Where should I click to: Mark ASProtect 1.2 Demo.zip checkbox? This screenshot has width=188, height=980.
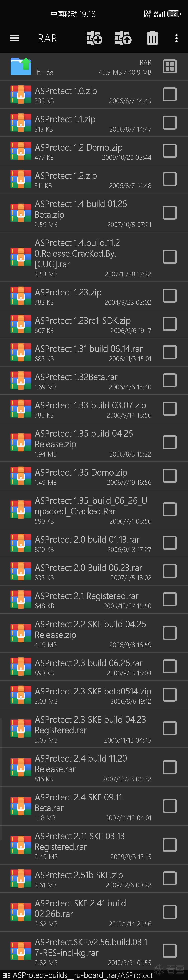click(169, 151)
